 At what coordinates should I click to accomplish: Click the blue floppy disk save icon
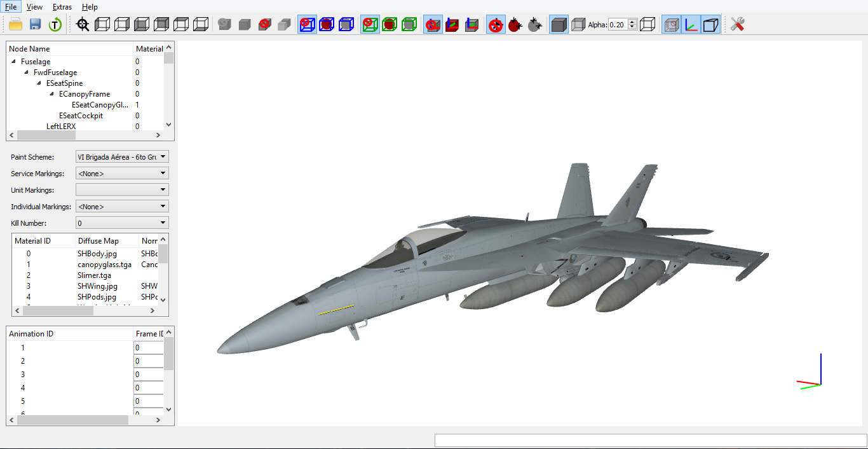(x=36, y=25)
